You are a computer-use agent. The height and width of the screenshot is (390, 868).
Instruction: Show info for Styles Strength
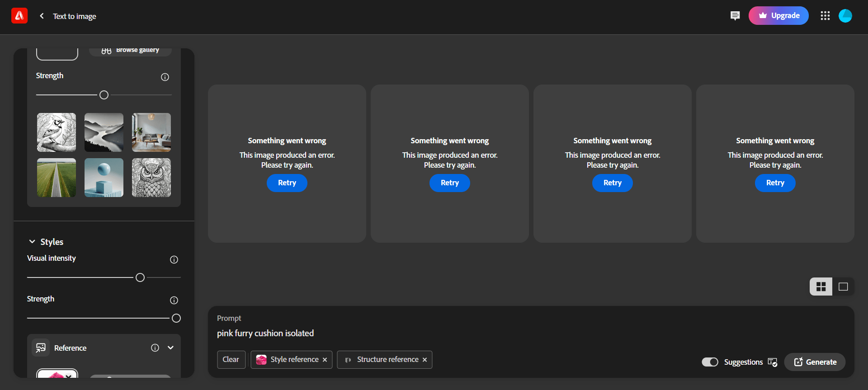tap(174, 300)
